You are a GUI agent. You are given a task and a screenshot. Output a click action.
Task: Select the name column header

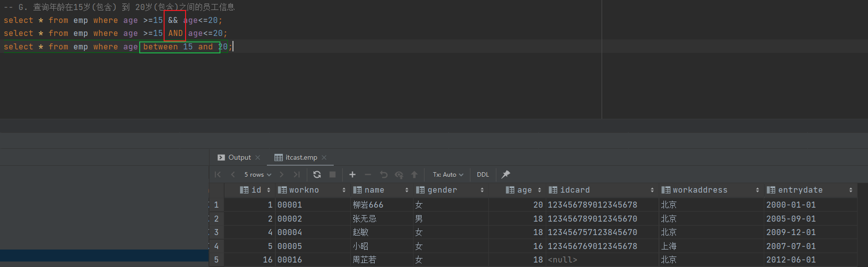[x=381, y=190]
